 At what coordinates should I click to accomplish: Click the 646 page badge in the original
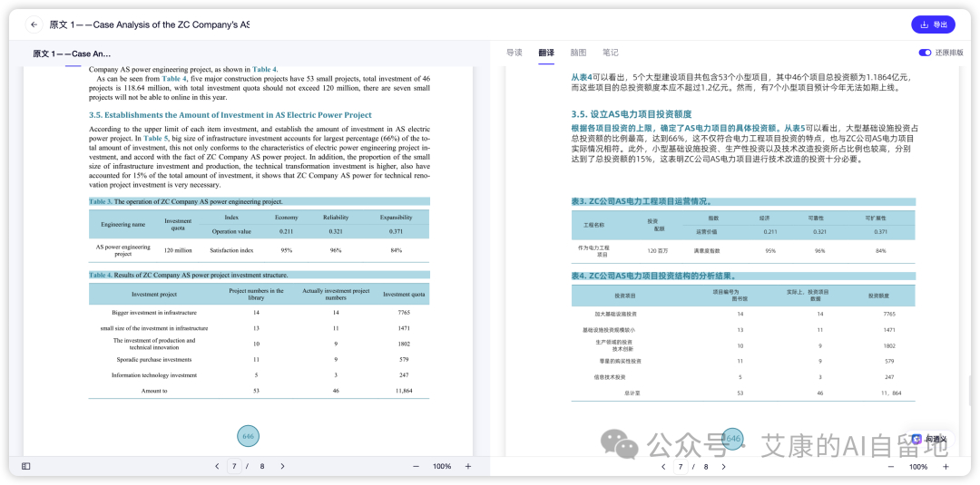(x=248, y=436)
